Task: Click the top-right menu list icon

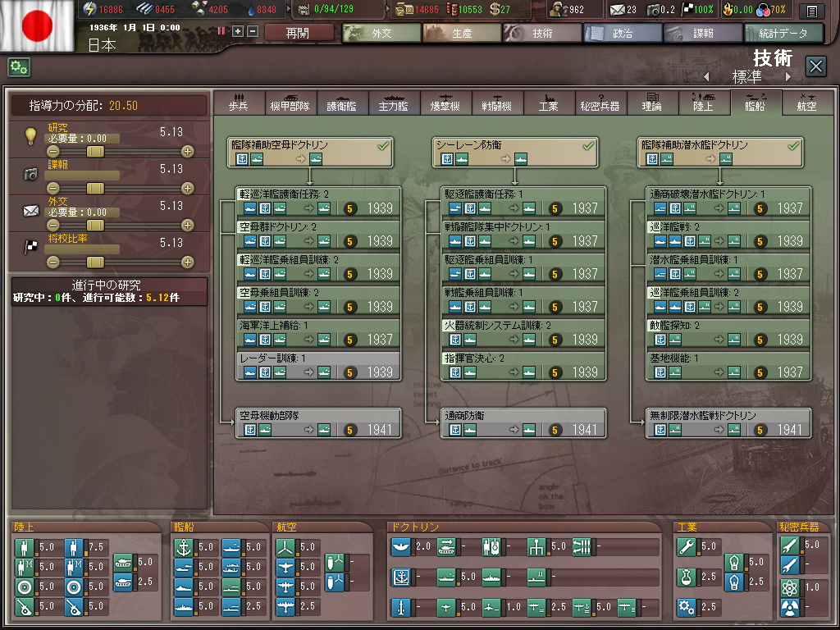Action: [811, 10]
